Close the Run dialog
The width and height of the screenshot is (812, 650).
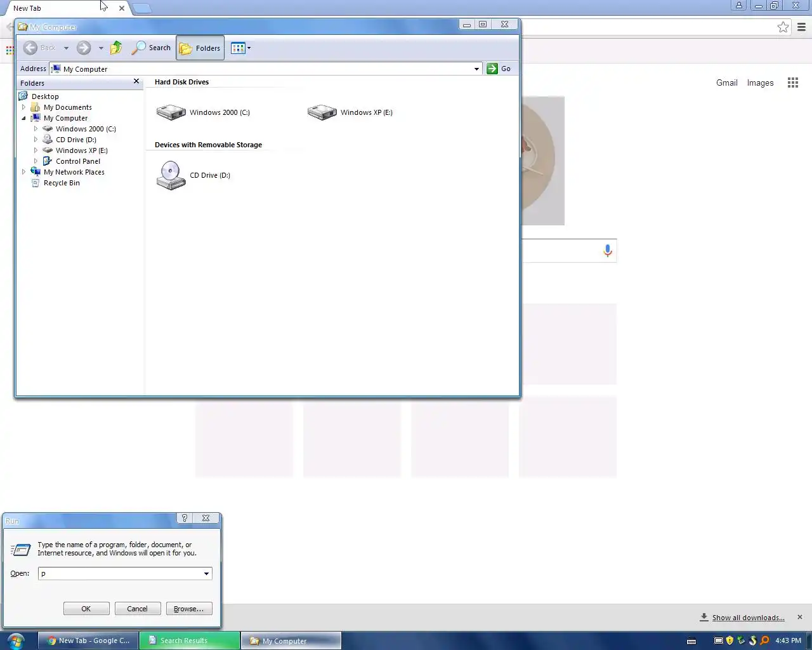[206, 518]
